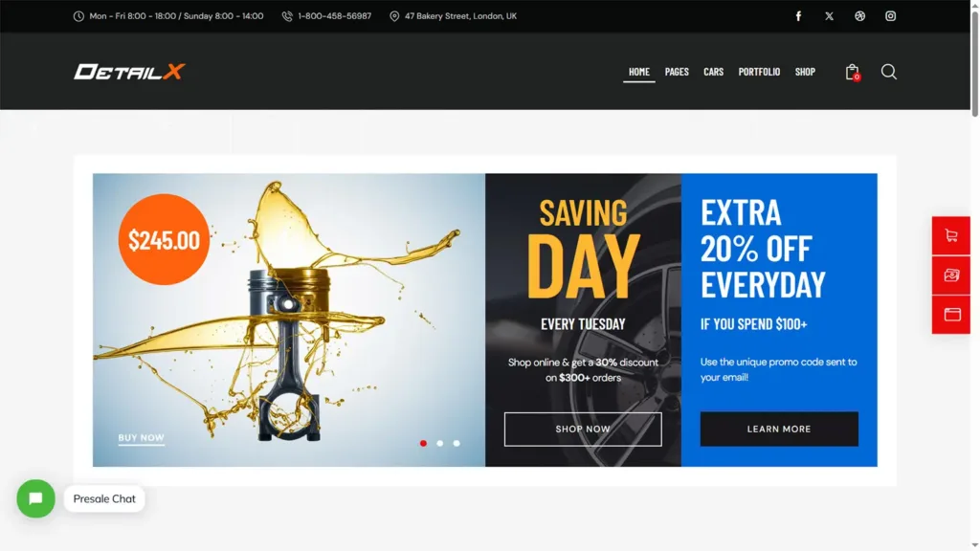Open the Dribbble social icon

click(860, 16)
